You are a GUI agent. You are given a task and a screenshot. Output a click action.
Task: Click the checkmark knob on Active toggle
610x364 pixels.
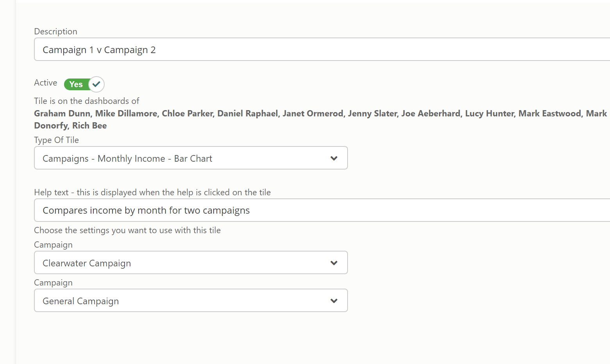pos(96,84)
